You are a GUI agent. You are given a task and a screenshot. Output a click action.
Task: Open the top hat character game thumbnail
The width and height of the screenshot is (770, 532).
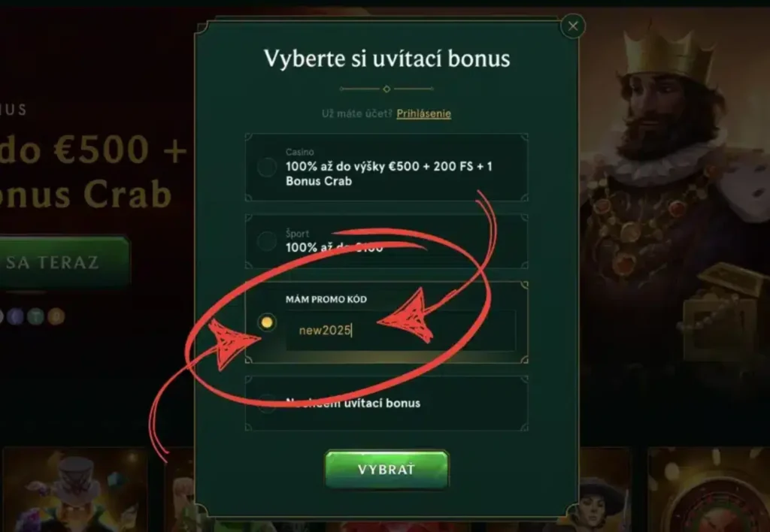[75, 490]
